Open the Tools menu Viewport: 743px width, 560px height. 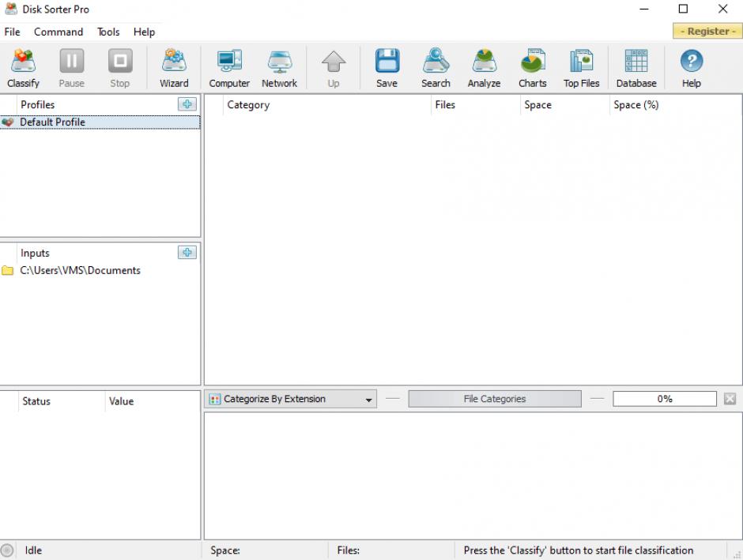[x=108, y=32]
